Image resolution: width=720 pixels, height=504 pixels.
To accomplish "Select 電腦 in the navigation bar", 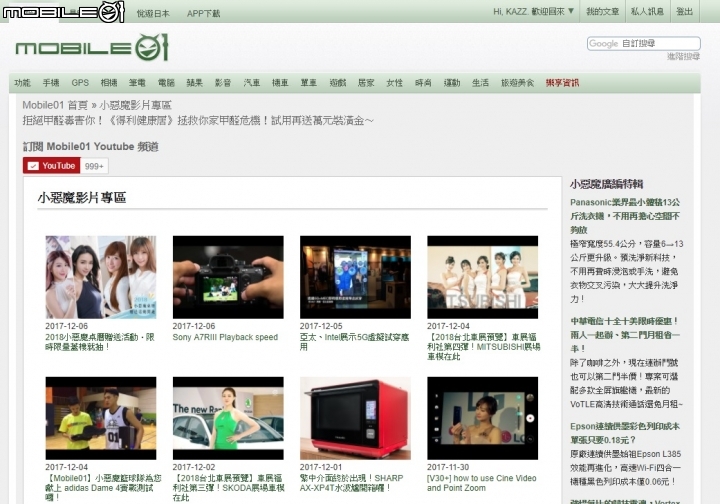I will (166, 83).
